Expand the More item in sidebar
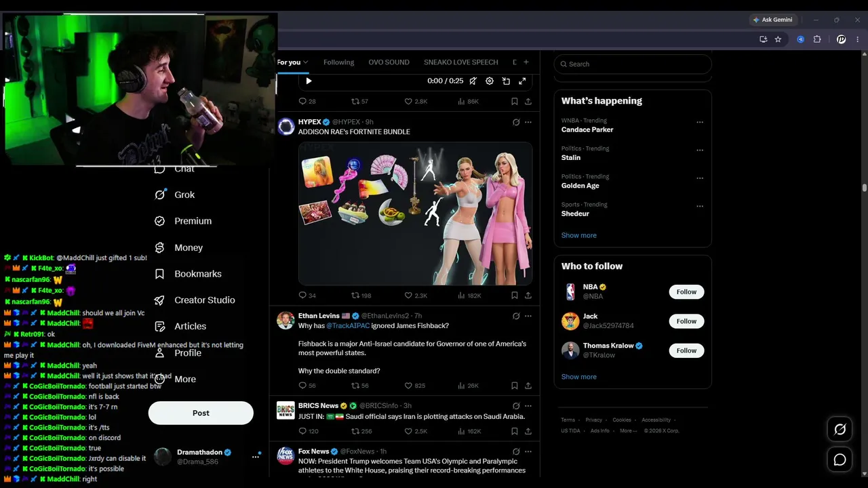This screenshot has width=868, height=488. [x=175, y=379]
